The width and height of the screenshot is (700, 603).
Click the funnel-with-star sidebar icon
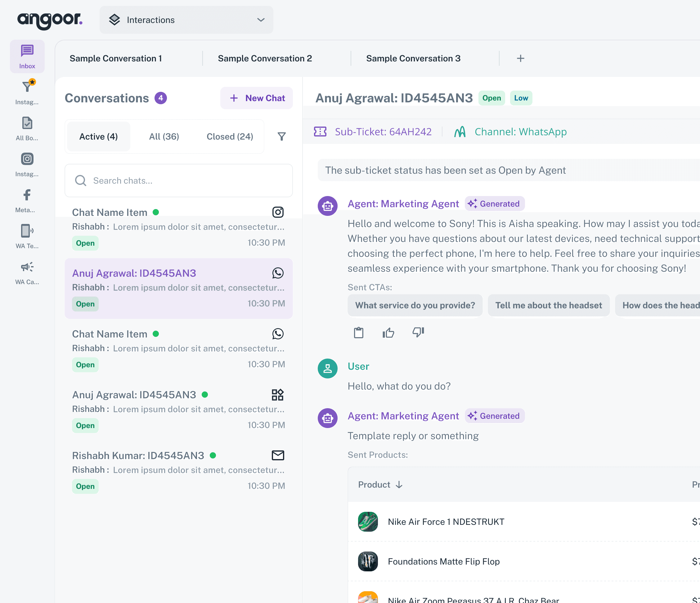[x=27, y=87]
